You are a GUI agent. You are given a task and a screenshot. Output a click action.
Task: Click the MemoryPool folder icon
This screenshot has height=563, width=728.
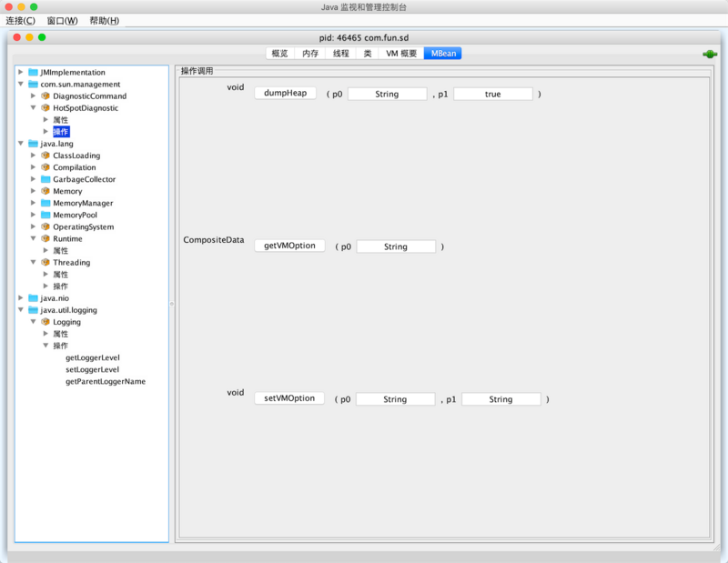[x=45, y=215]
